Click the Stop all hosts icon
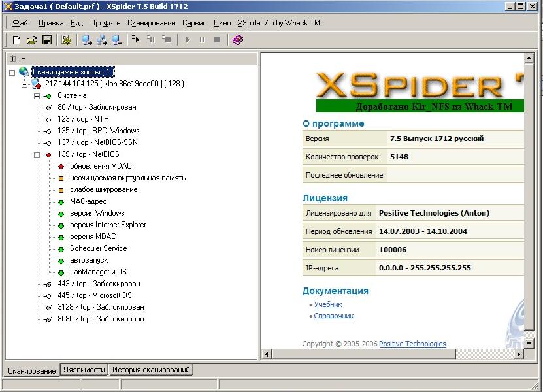This screenshot has height=392, width=543. click(x=167, y=39)
